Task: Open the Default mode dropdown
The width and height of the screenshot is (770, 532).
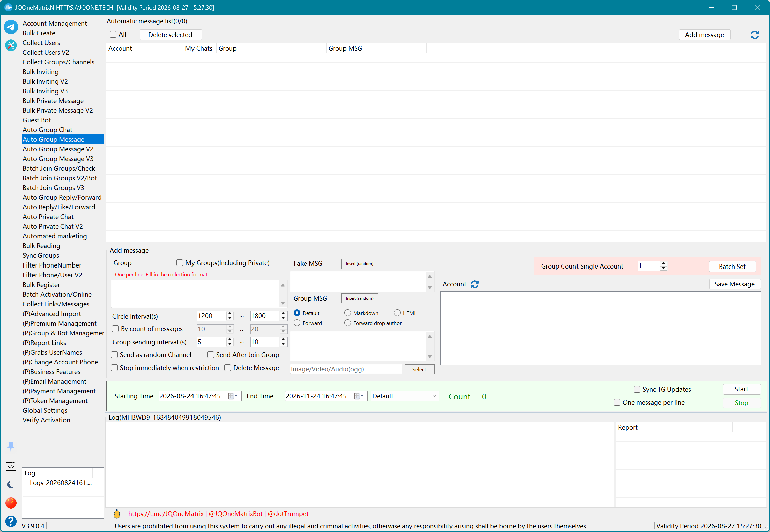Action: (405, 396)
